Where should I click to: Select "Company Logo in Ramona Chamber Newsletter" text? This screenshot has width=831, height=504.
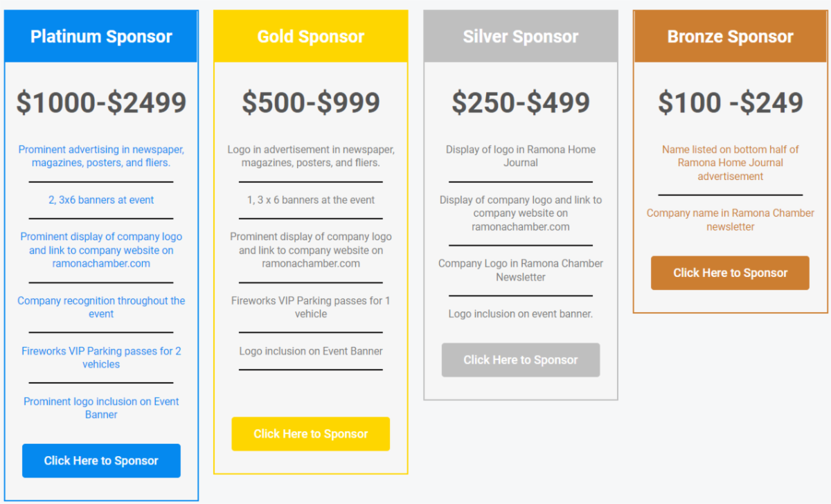[521, 270]
